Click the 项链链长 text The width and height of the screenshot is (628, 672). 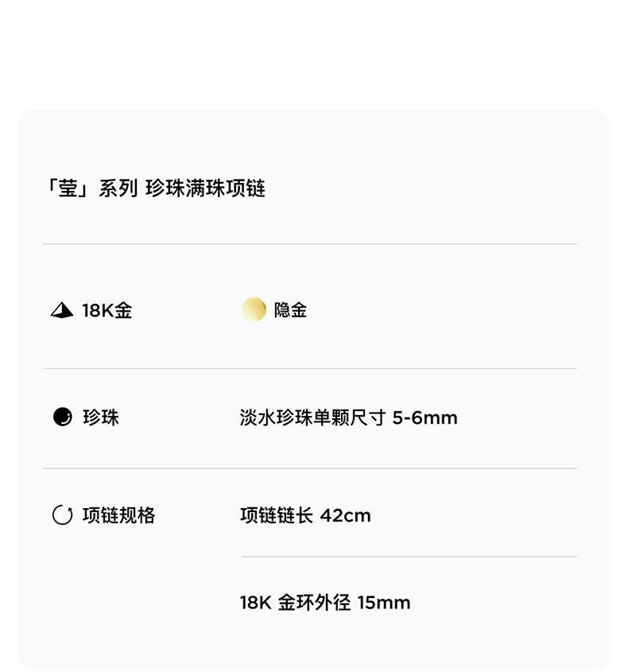[277, 515]
